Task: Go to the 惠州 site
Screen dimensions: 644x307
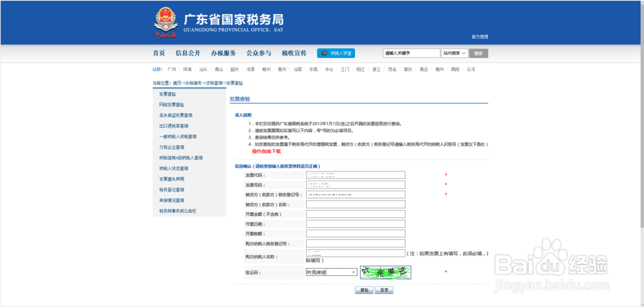Action: (x=282, y=70)
